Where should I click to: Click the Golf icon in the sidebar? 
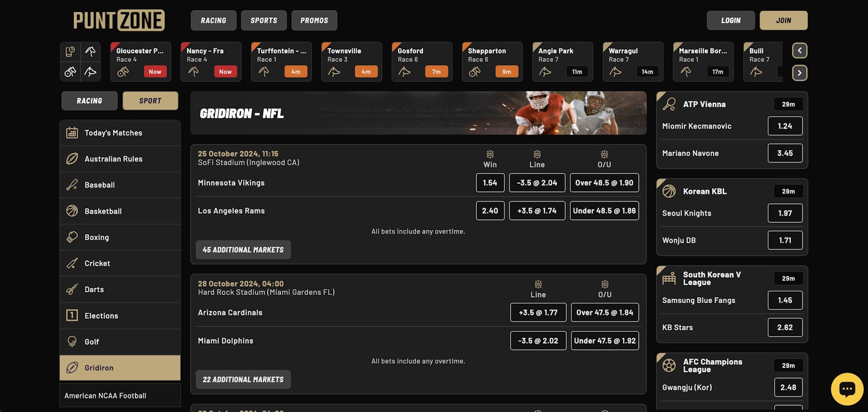pos(72,342)
